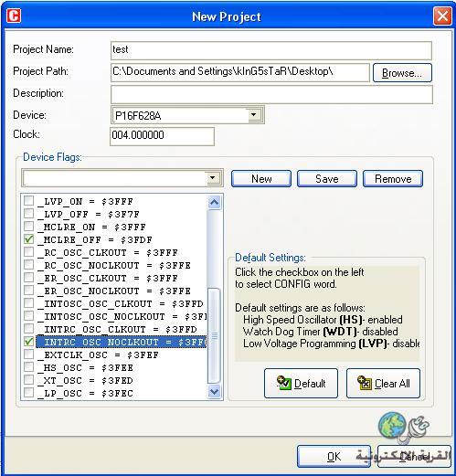Click the scroll up arrow in flags list

point(214,202)
